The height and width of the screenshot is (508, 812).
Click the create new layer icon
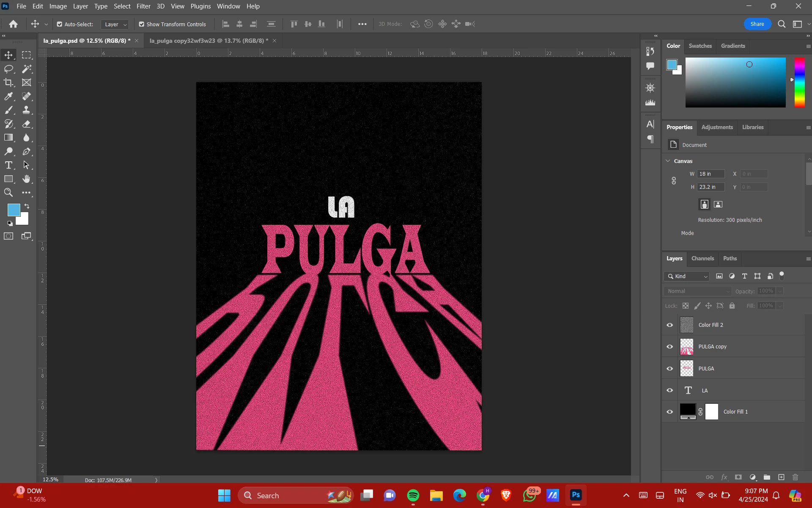click(781, 477)
